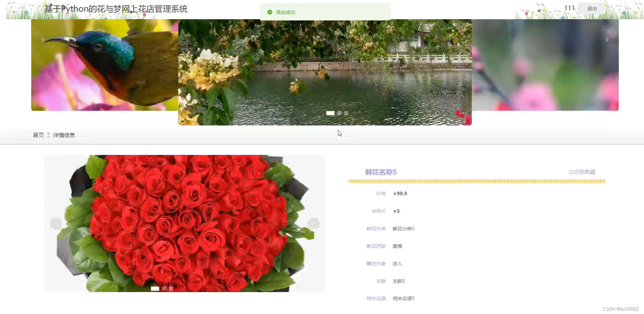
Task: Select the second dot under the rose image
Action: (163, 289)
